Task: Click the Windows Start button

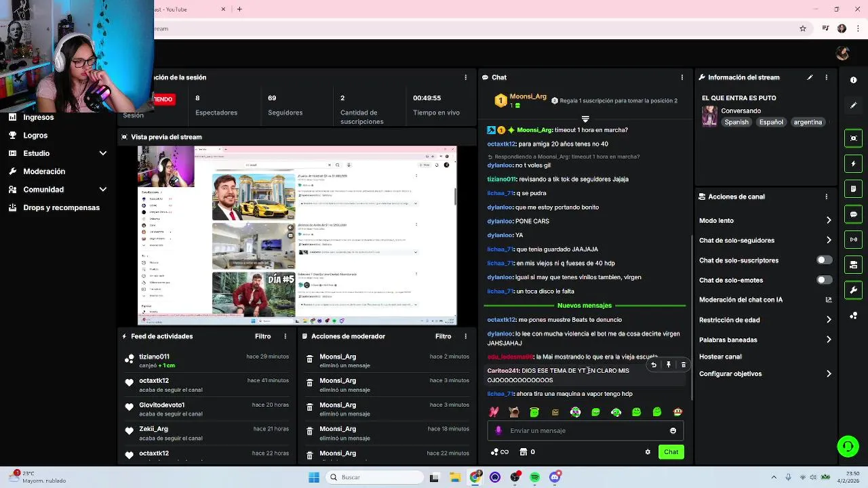Action: tap(314, 477)
